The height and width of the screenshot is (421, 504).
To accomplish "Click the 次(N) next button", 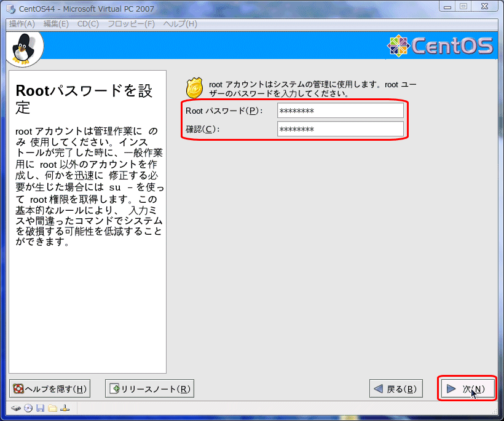I will (467, 389).
